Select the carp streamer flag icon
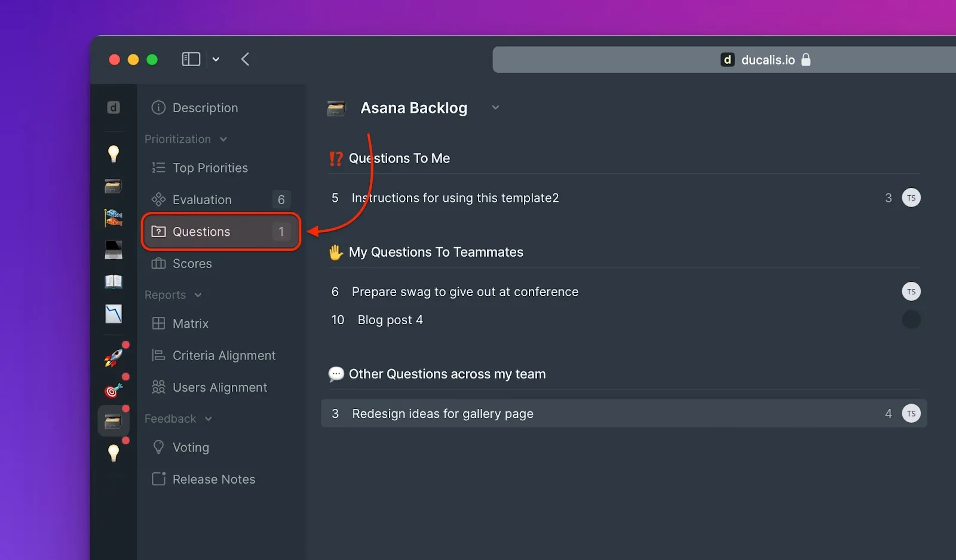956x560 pixels. click(x=113, y=218)
